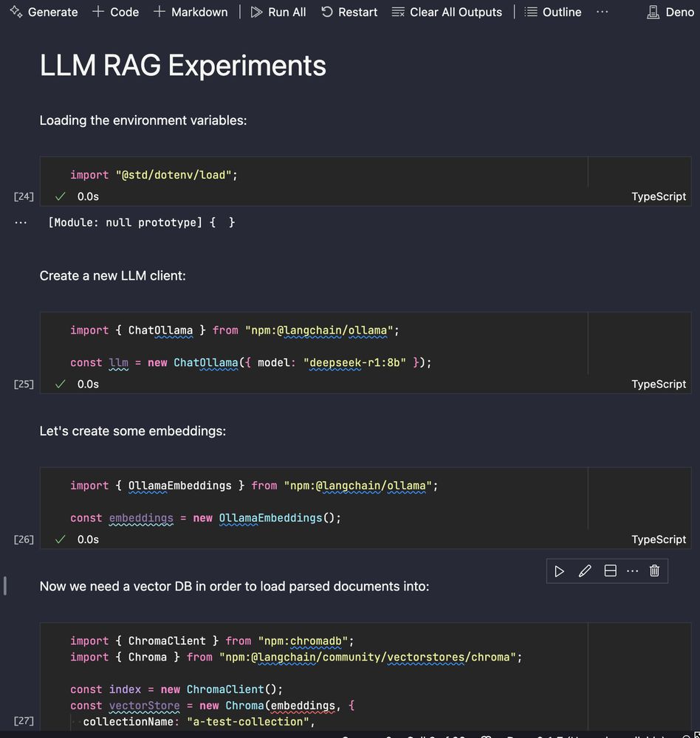Run the selected vector DB markdown cell
This screenshot has height=738, width=700.
[x=559, y=571]
